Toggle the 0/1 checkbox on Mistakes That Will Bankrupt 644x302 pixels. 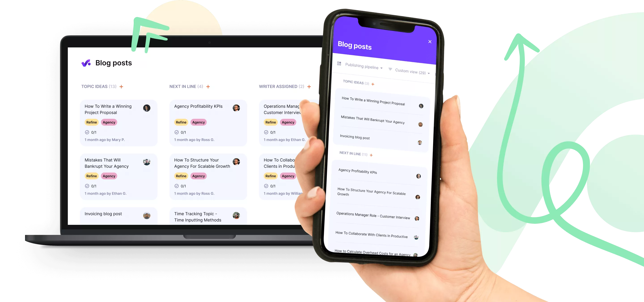[86, 186]
